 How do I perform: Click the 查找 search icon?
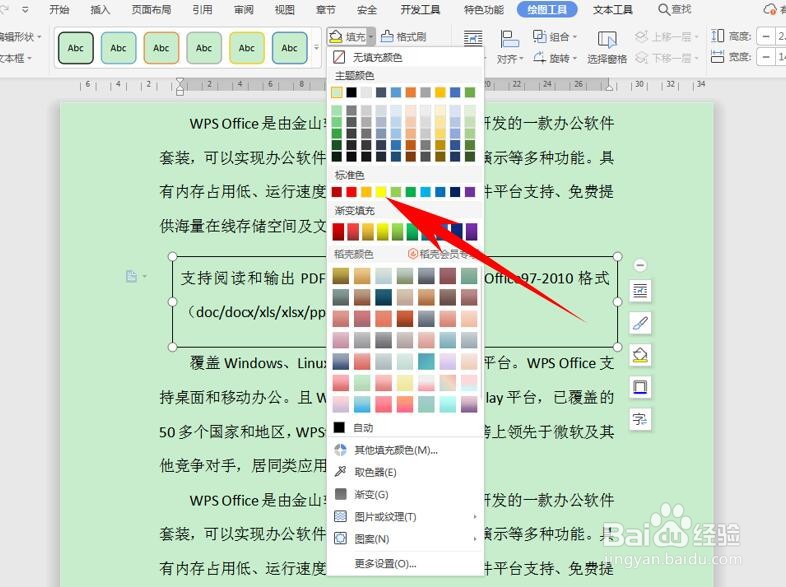coord(663,9)
